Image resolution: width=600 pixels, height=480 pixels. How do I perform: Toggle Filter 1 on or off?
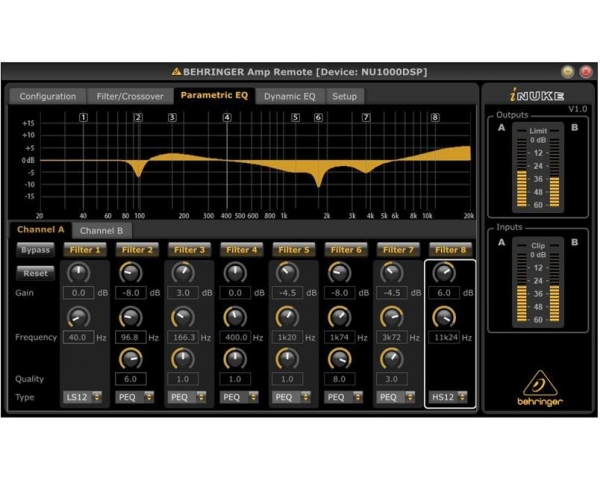[85, 250]
